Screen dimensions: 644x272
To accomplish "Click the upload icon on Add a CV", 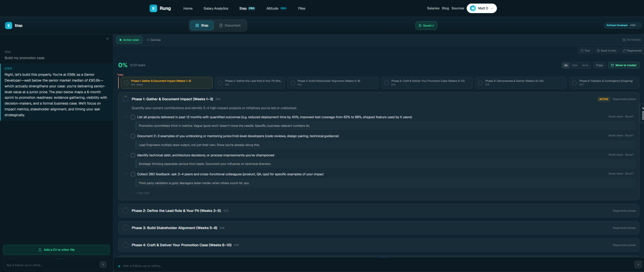I will pyautogui.click(x=40, y=250).
